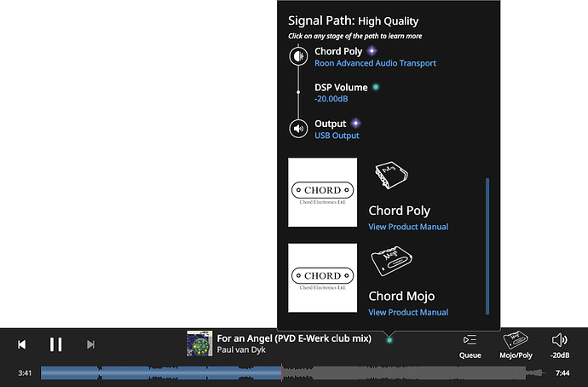Viewport: 588px width, 387px height.
Task: Click Chord logo thumbnail next to Chord Mojo
Action: click(322, 278)
